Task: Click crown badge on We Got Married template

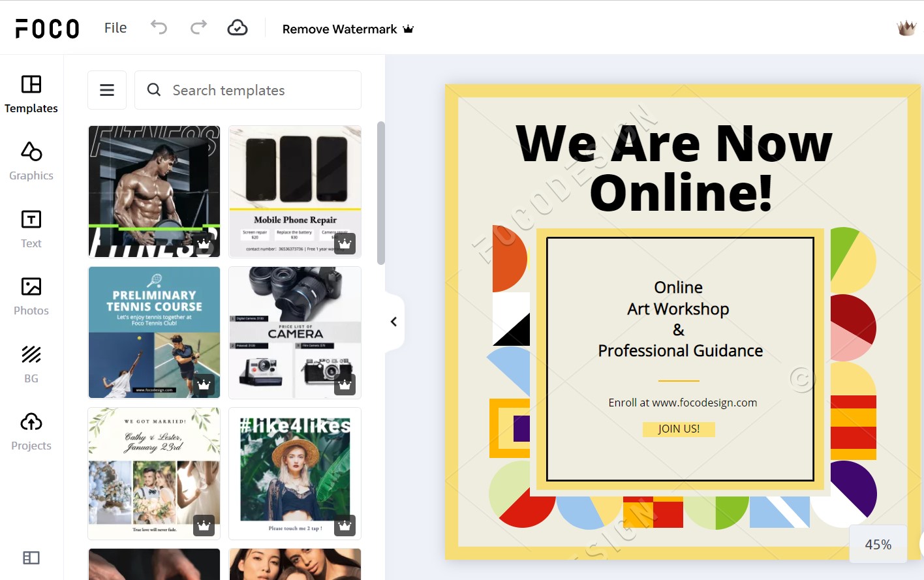Action: (x=204, y=525)
